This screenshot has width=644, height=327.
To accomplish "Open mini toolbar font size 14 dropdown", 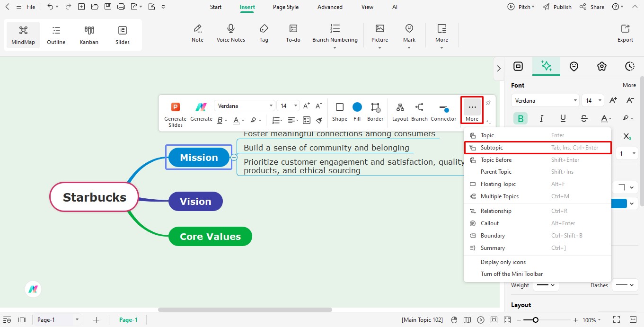I will [288, 106].
